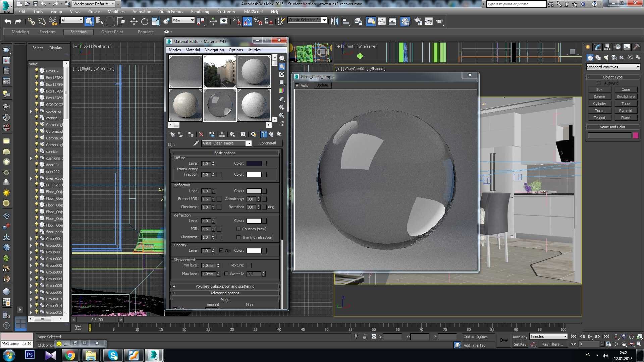Enable Thin (no refraction) checkbox
Image resolution: width=644 pixels, height=362 pixels.
238,237
